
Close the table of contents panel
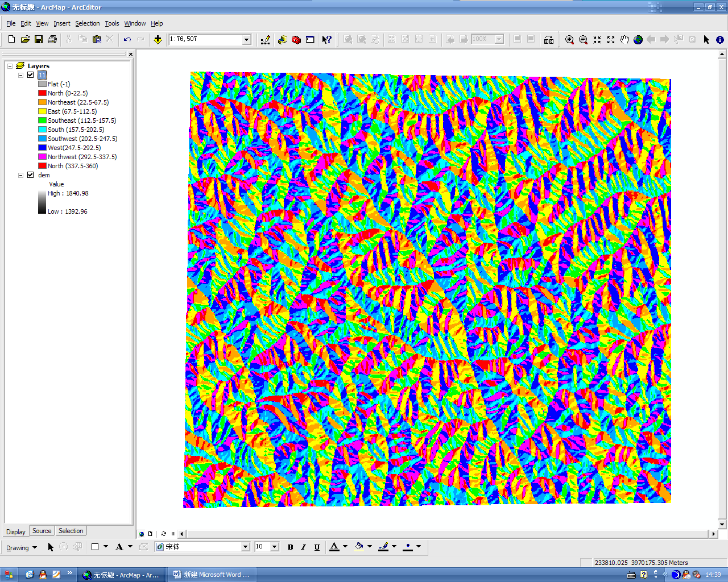pyautogui.click(x=131, y=55)
